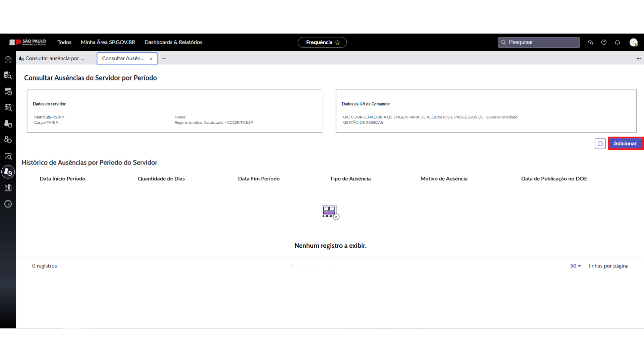Open the three-dots tab overflow menu
This screenshot has width=644, height=362.
click(638, 58)
